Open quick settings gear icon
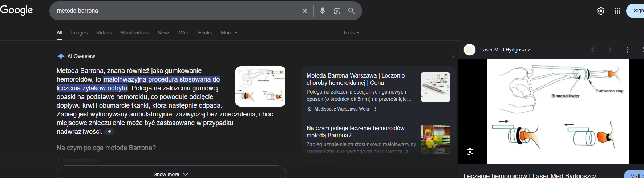Image resolution: width=644 pixels, height=178 pixels. pos(601,11)
